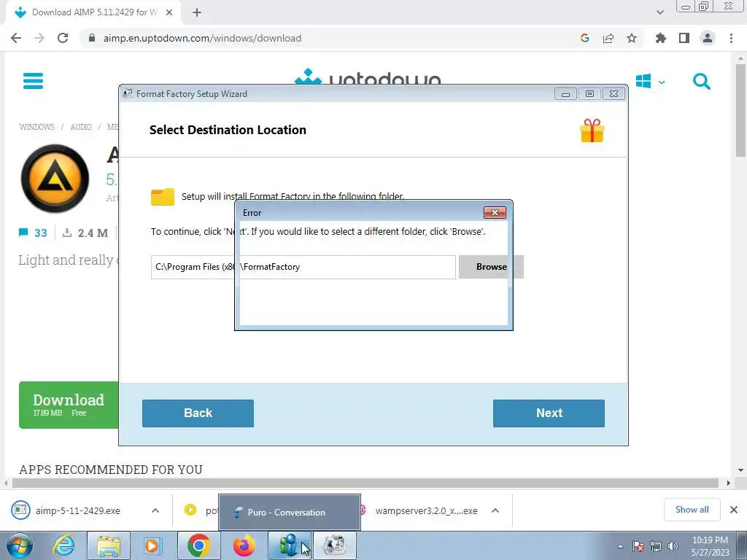Launch Firefox from the taskbar
The image size is (747, 560).
pos(244,545)
